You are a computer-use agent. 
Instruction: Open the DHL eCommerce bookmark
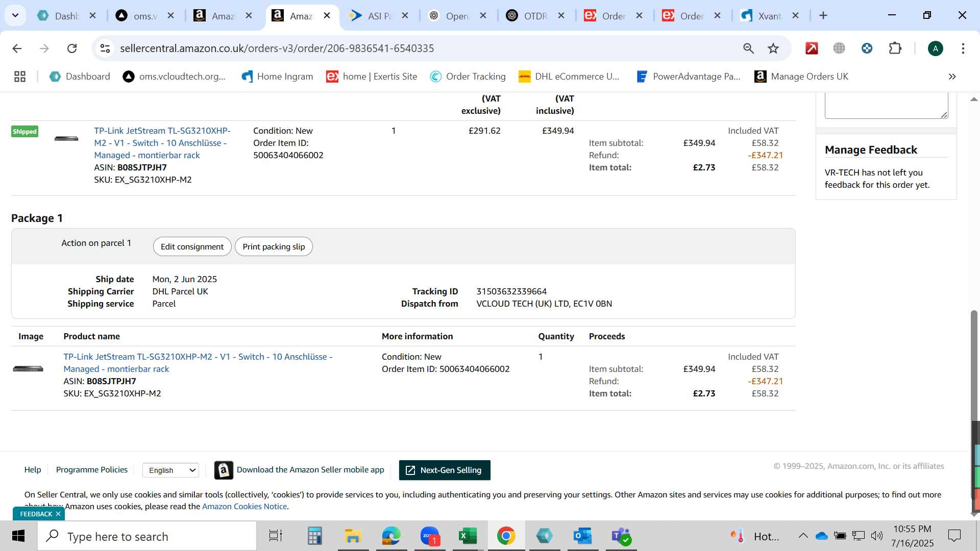(569, 77)
